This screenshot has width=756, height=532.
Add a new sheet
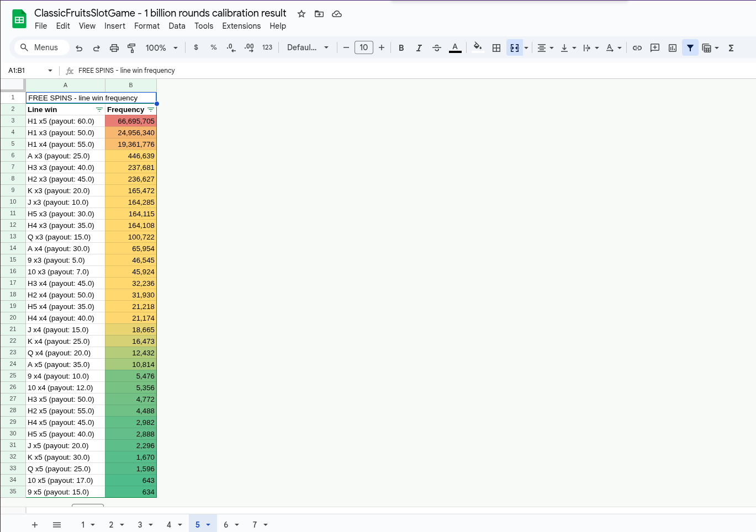click(35, 525)
